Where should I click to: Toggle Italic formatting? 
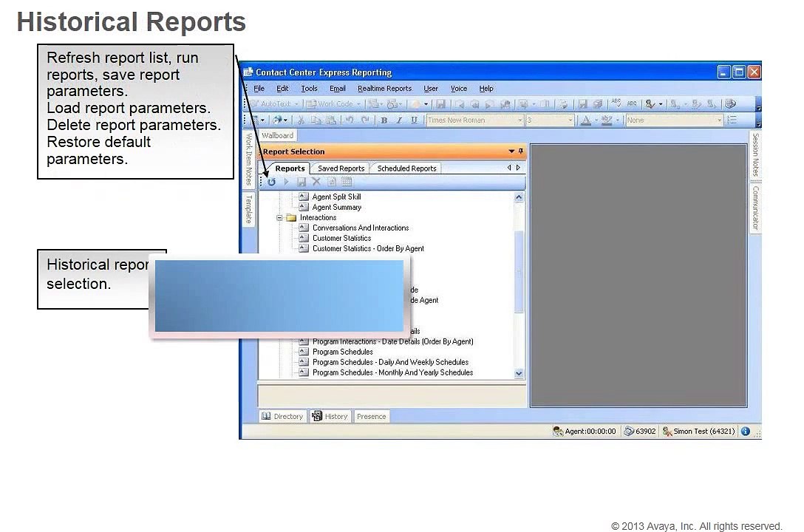click(x=399, y=120)
